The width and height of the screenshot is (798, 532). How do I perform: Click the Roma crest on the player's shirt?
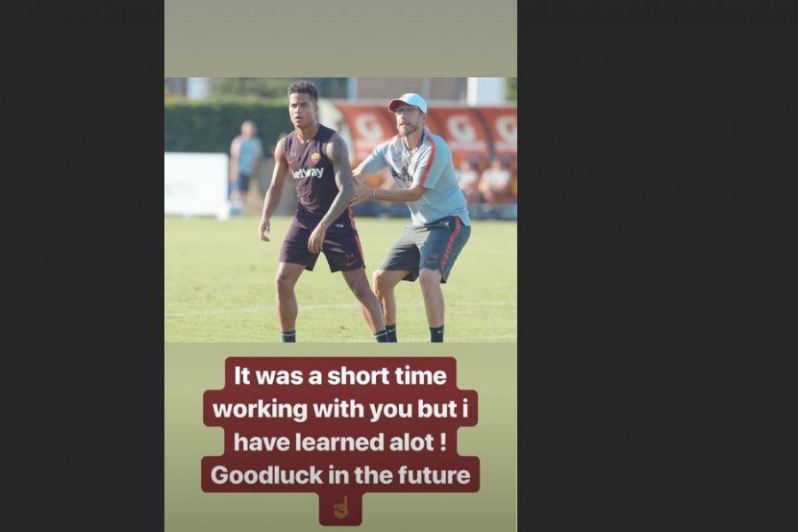click(x=316, y=157)
